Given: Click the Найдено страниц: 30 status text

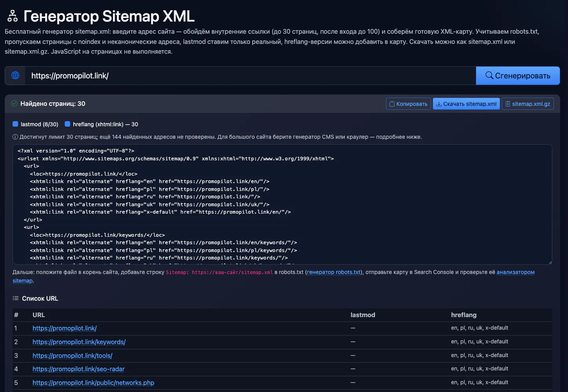Looking at the screenshot, I should point(53,103).
